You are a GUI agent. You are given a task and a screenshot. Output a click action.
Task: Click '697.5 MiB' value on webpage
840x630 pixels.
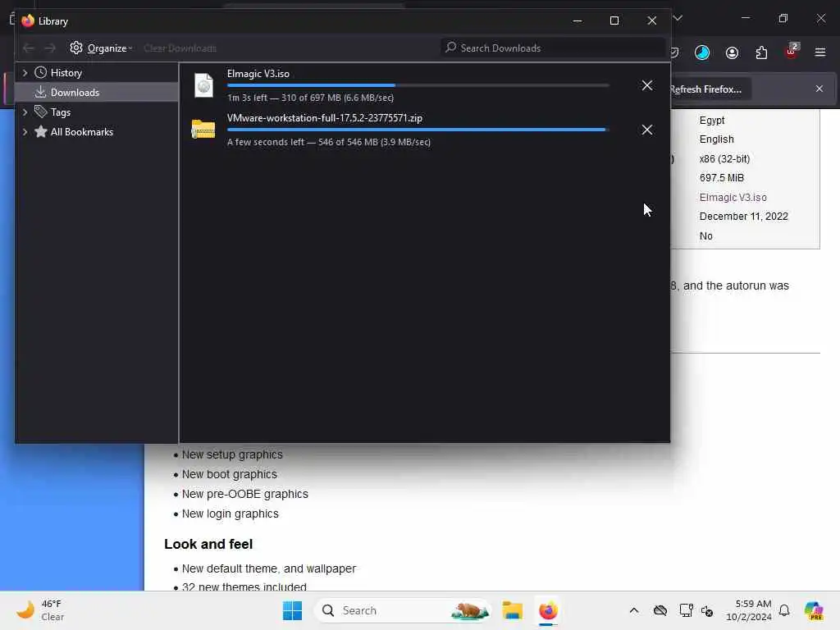[x=722, y=178]
